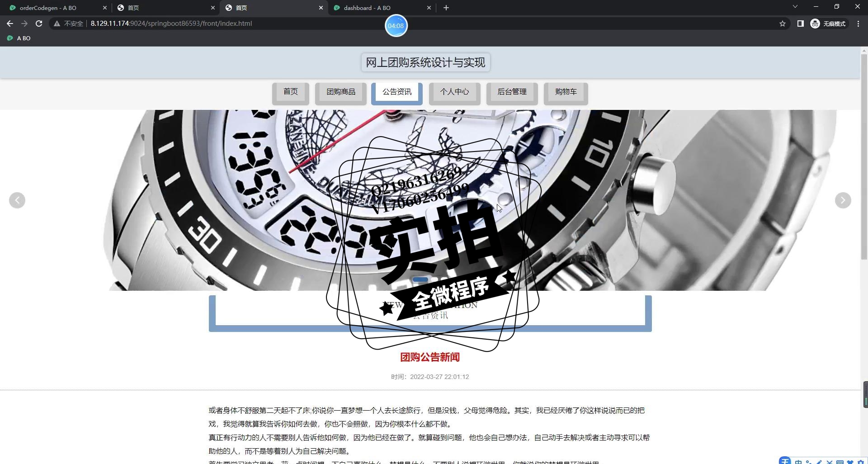Viewport: 868px width, 464px height.
Task: Close the active 首页 tab
Action: [321, 8]
